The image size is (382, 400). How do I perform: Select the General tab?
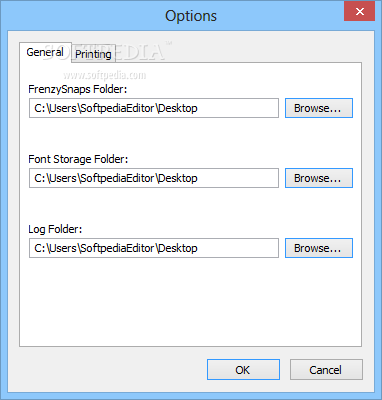pyautogui.click(x=45, y=52)
